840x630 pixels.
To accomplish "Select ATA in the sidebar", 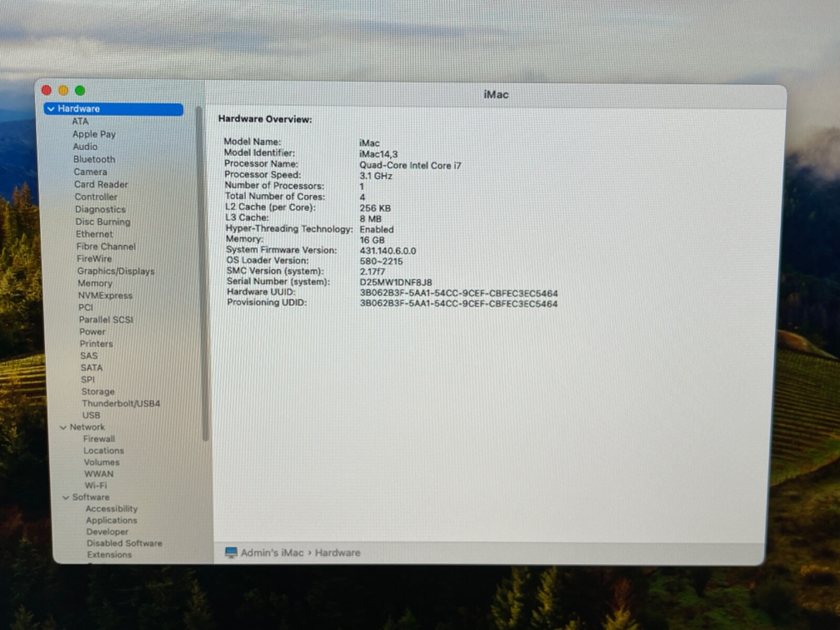I will [80, 121].
